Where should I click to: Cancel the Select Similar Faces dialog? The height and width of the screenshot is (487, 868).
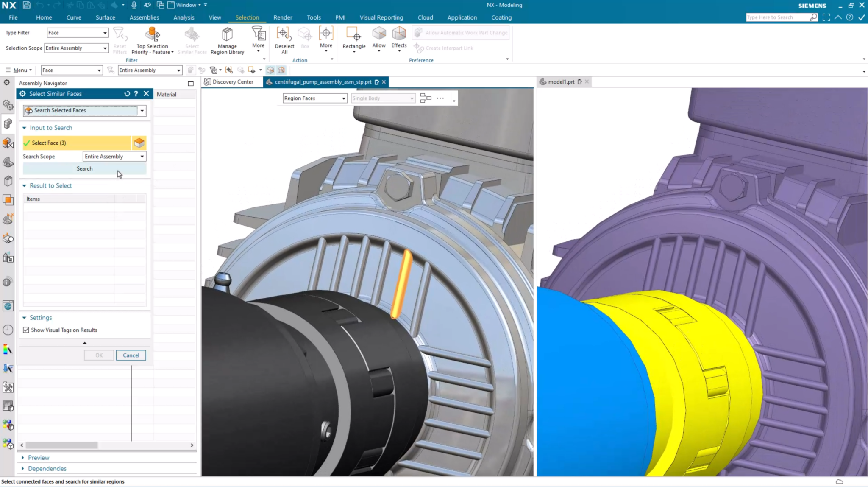pyautogui.click(x=131, y=355)
